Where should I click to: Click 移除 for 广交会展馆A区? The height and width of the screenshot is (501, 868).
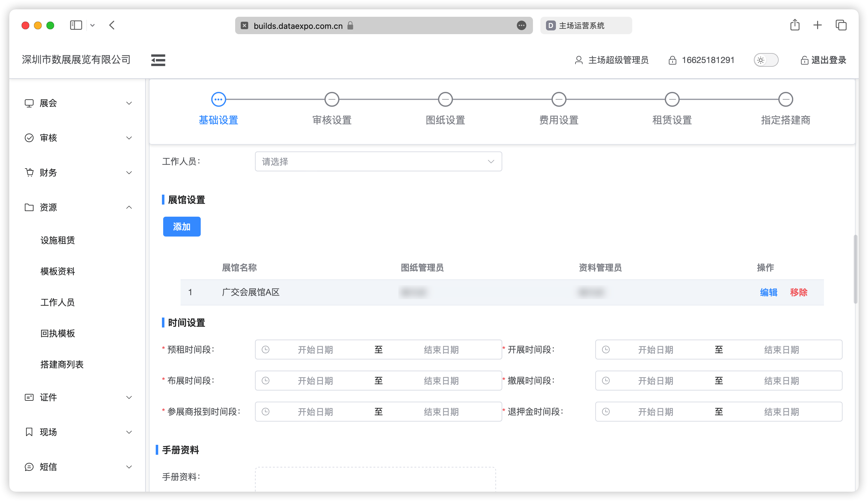point(799,292)
